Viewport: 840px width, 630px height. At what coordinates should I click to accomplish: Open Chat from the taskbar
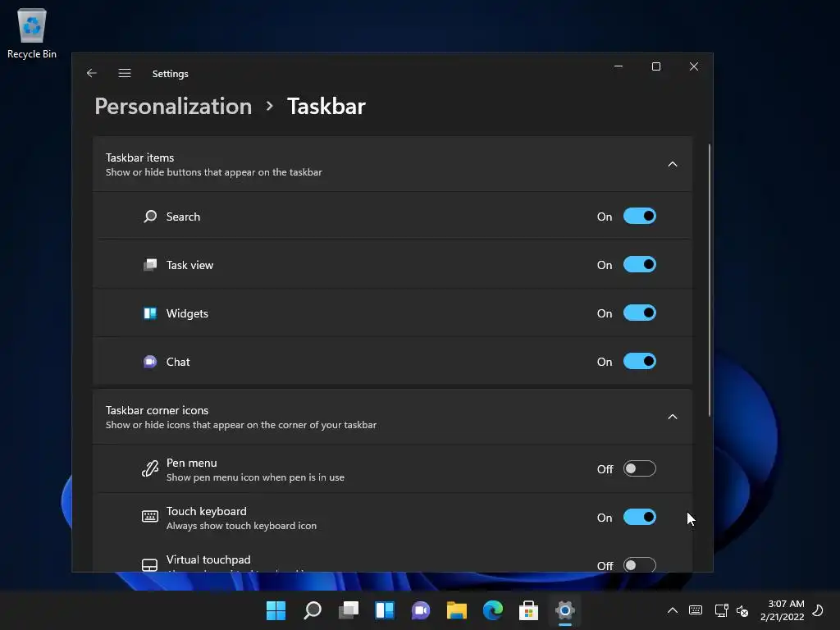coord(421,610)
